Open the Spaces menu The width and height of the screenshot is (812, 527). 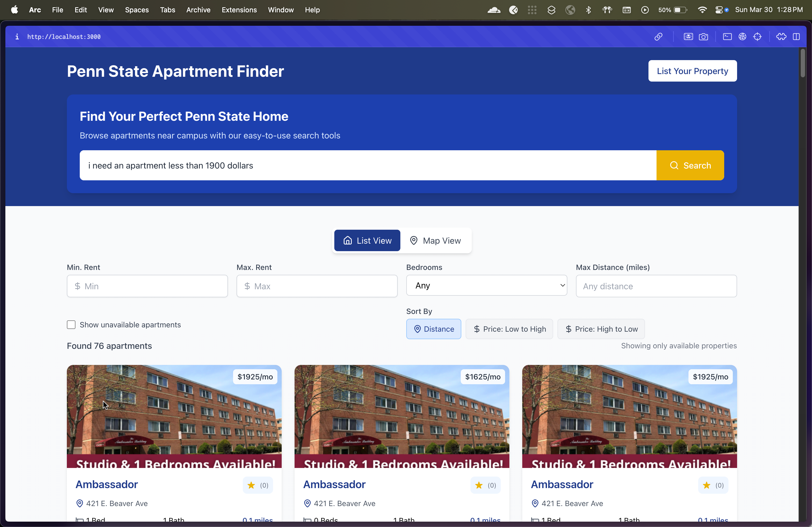coord(136,10)
